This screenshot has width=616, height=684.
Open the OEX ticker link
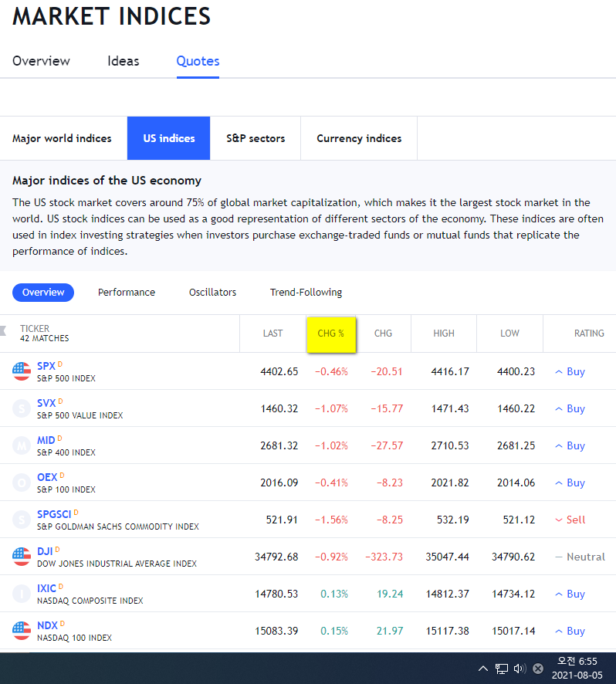[x=47, y=477]
